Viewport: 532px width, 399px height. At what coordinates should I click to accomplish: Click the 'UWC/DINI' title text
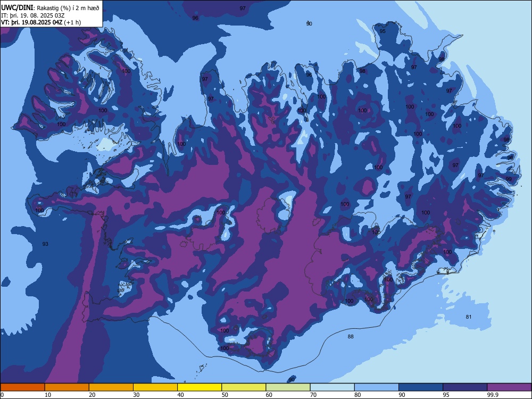tap(16, 7)
